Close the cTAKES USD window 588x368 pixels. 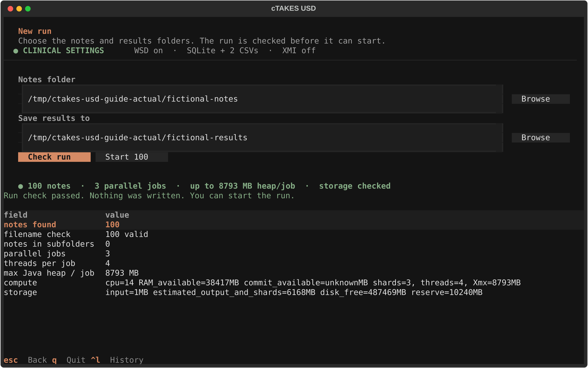(10, 9)
